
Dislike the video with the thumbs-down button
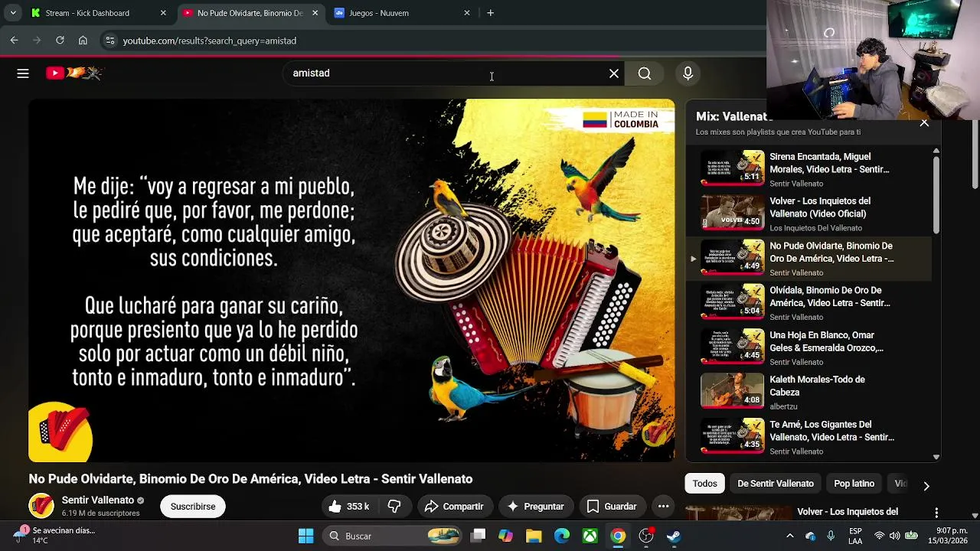395,507
